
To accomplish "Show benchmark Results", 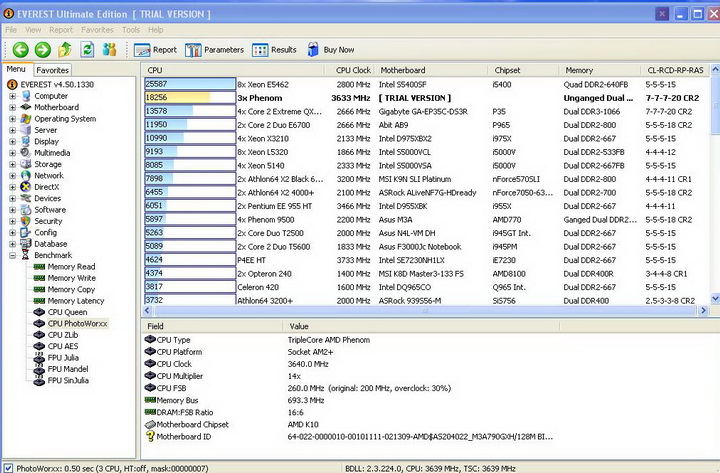I will click(x=274, y=50).
